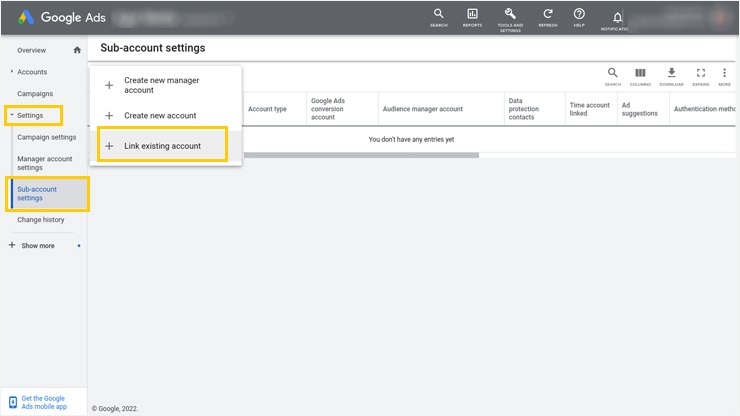Click 'You don't have any entries yet' message
This screenshot has height=416, width=740.
(x=411, y=139)
